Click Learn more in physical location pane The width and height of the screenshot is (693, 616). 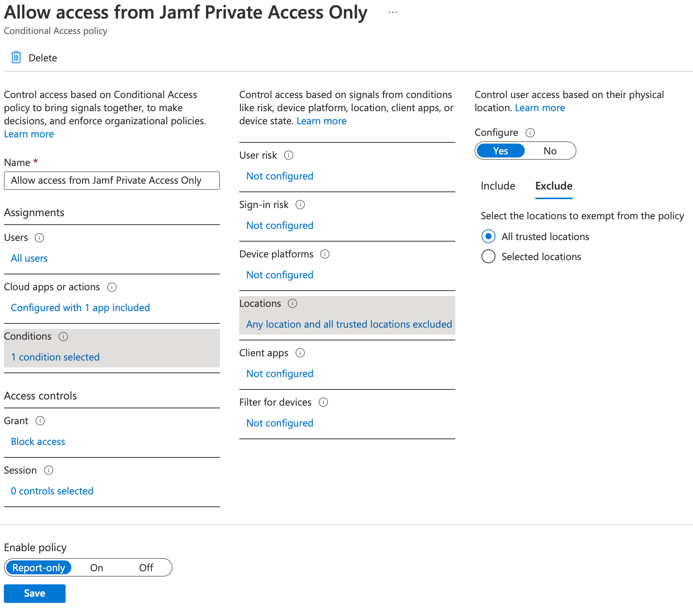540,108
